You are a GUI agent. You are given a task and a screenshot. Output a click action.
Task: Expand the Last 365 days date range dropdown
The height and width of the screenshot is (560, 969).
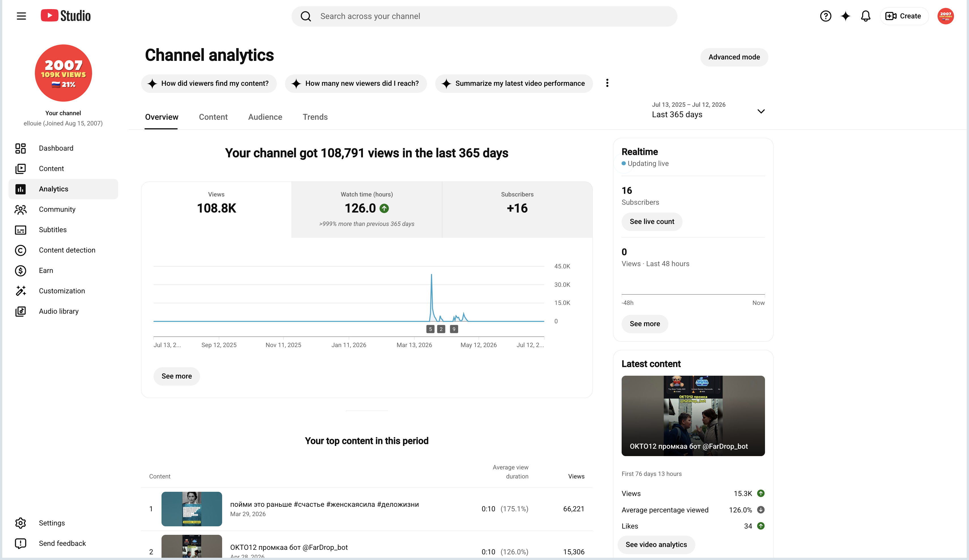708,110
